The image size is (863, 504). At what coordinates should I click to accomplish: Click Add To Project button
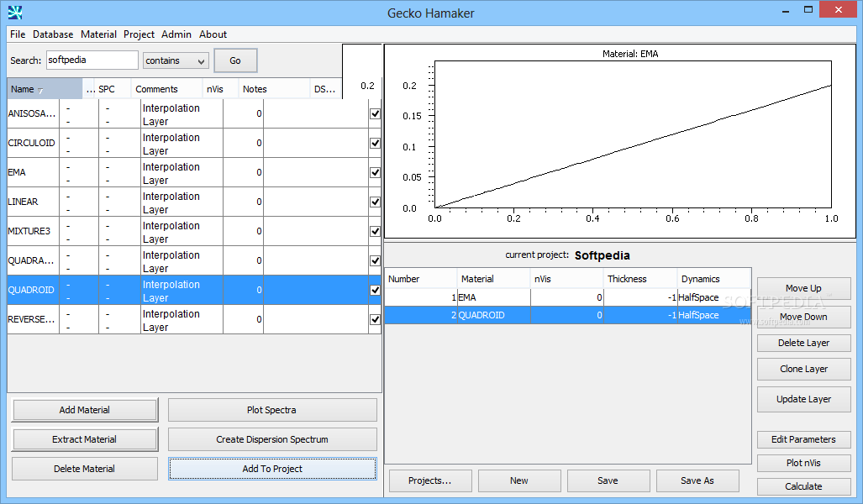pos(272,469)
